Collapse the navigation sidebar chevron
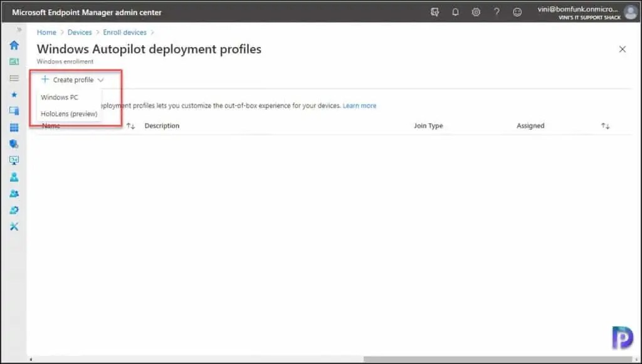The height and width of the screenshot is (364, 642). [x=20, y=28]
